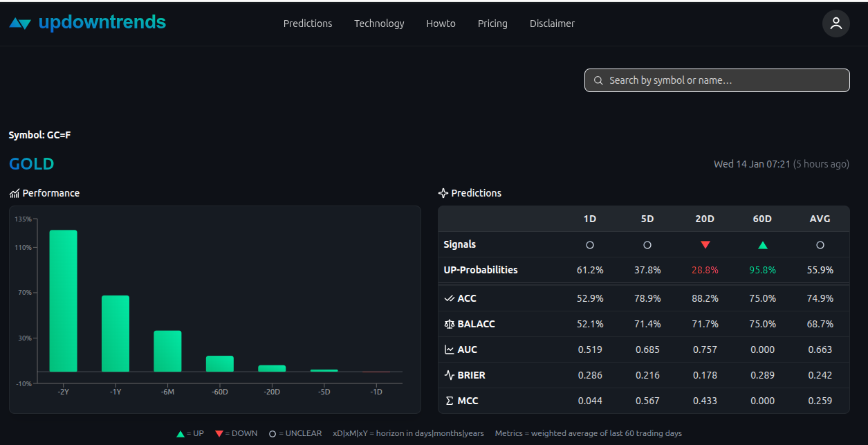Viewport: 868px width, 445px height.
Task: Click the 68.7% BALACC average value
Action: point(820,324)
